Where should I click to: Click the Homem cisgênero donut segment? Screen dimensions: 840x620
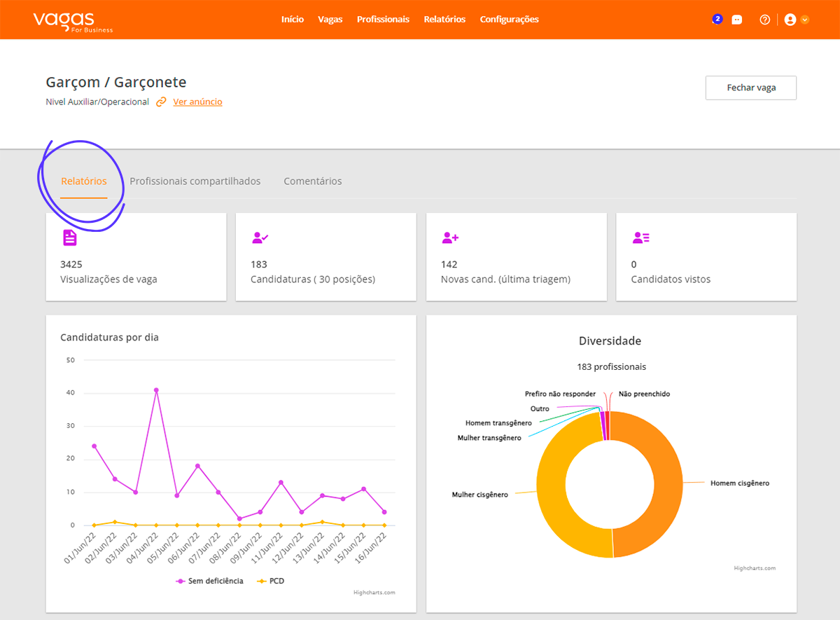tap(667, 483)
